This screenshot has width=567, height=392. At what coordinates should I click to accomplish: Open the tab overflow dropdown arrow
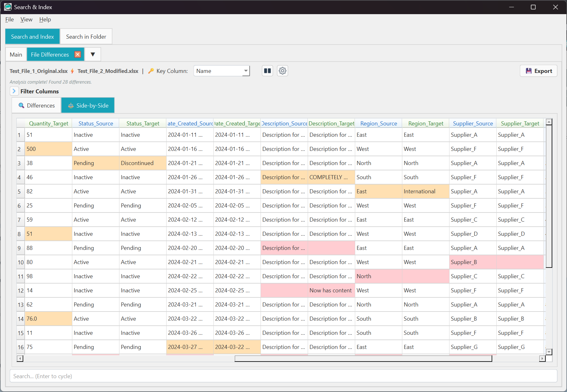[92, 54]
